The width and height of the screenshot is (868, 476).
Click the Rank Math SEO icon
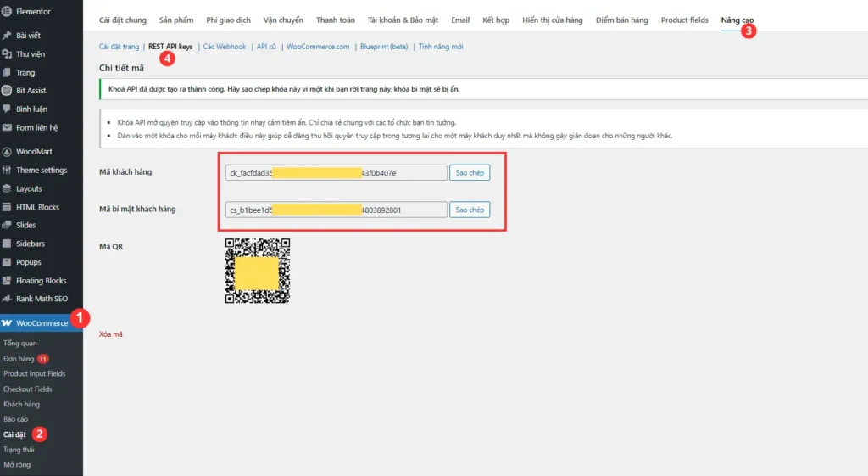7,299
